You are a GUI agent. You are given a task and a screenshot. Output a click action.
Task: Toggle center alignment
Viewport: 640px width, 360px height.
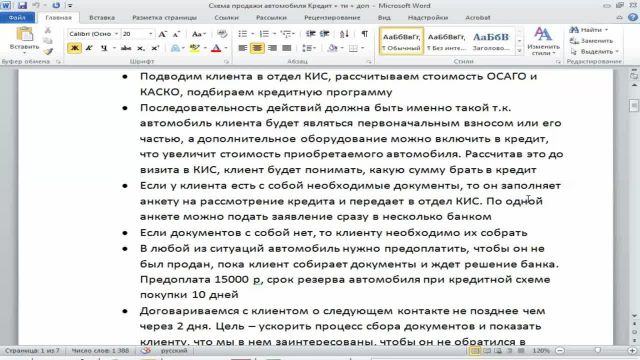[257, 48]
